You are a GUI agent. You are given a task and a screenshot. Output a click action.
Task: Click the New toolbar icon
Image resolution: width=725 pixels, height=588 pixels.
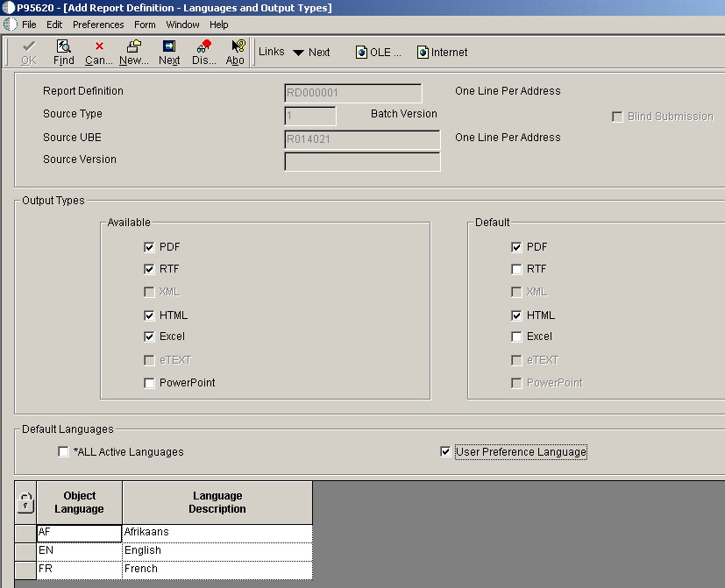(133, 46)
